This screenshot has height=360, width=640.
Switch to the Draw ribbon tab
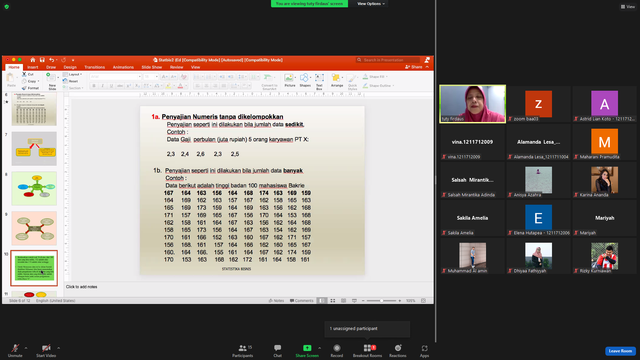click(x=51, y=67)
